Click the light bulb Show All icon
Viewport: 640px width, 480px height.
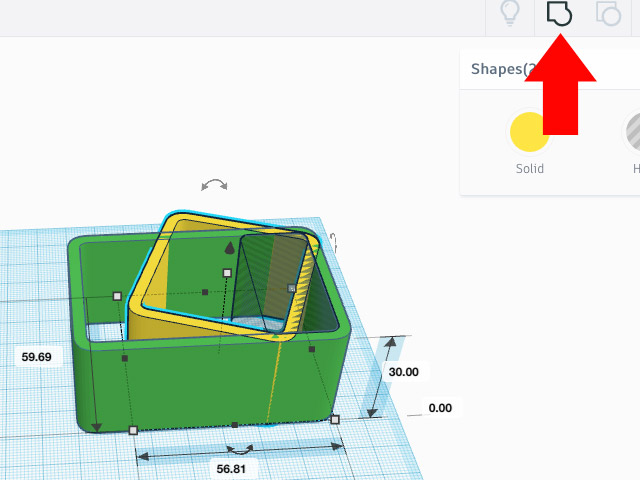[510, 13]
